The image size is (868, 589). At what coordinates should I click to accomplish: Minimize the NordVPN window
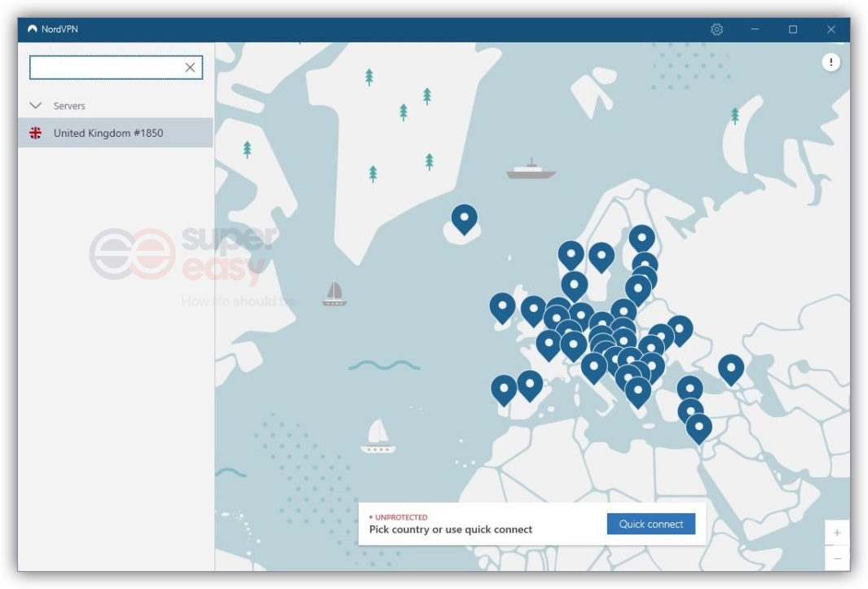pyautogui.click(x=755, y=29)
